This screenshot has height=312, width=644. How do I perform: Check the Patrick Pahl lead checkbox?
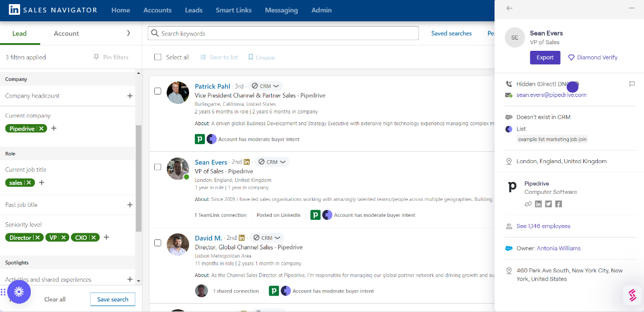pos(158,91)
